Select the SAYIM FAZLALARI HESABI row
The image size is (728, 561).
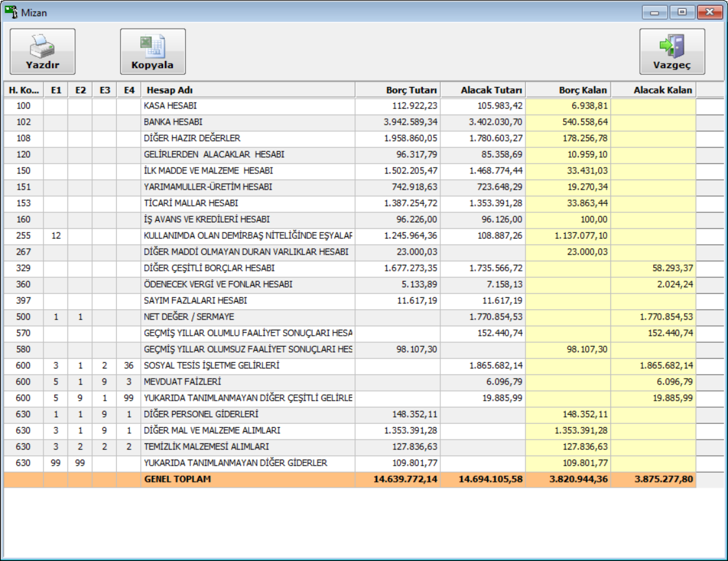tap(247, 301)
